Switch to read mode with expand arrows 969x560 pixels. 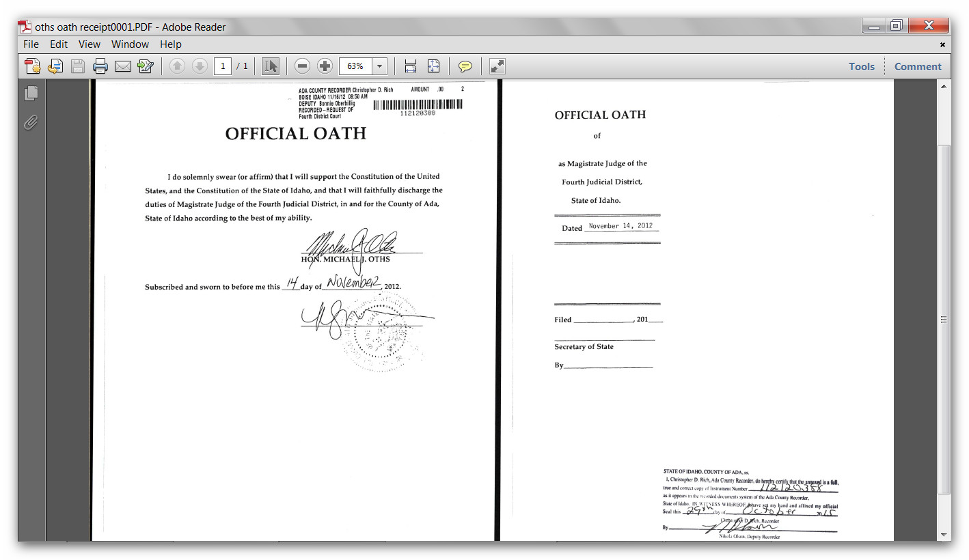(497, 66)
